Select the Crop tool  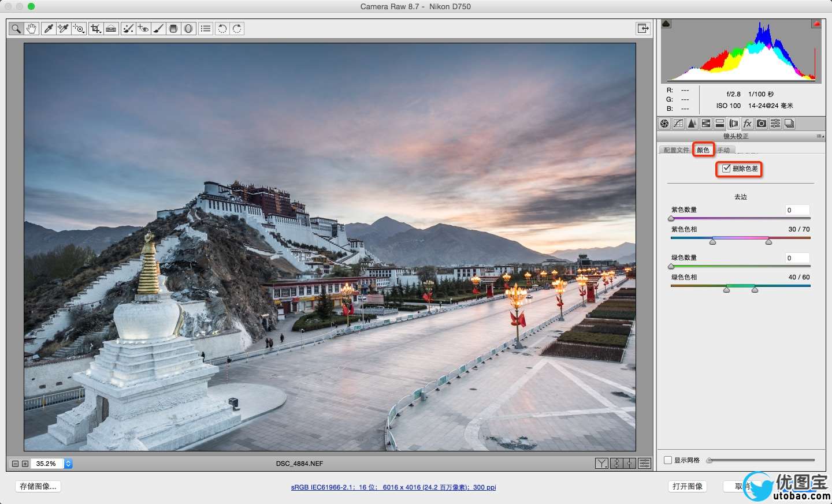(96, 28)
